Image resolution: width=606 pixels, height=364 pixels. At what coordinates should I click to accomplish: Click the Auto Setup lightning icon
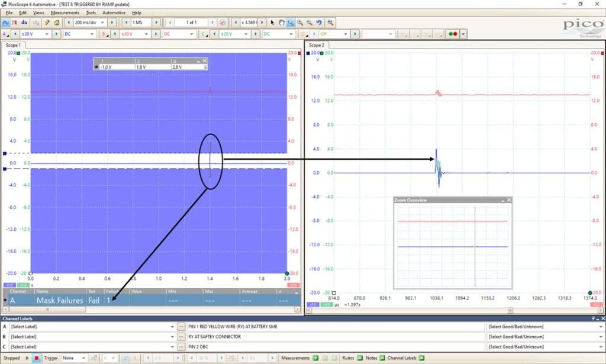[47, 22]
